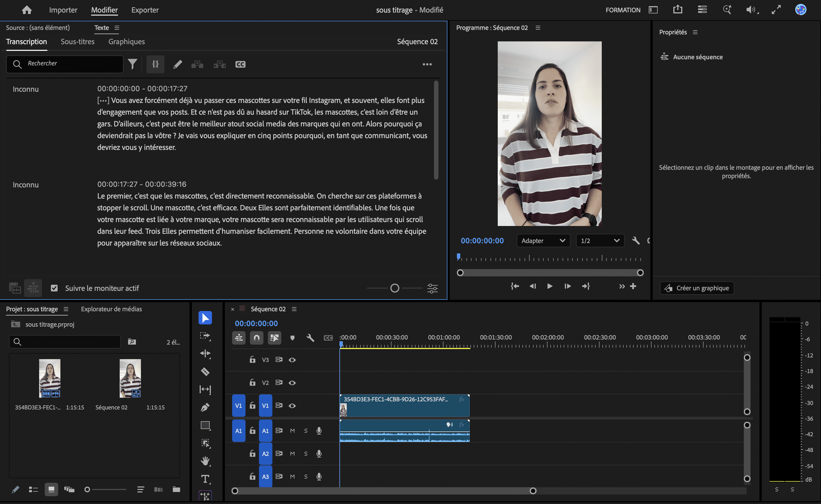Switch to the Graphiques tab
This screenshot has width=821, height=504.
(127, 42)
